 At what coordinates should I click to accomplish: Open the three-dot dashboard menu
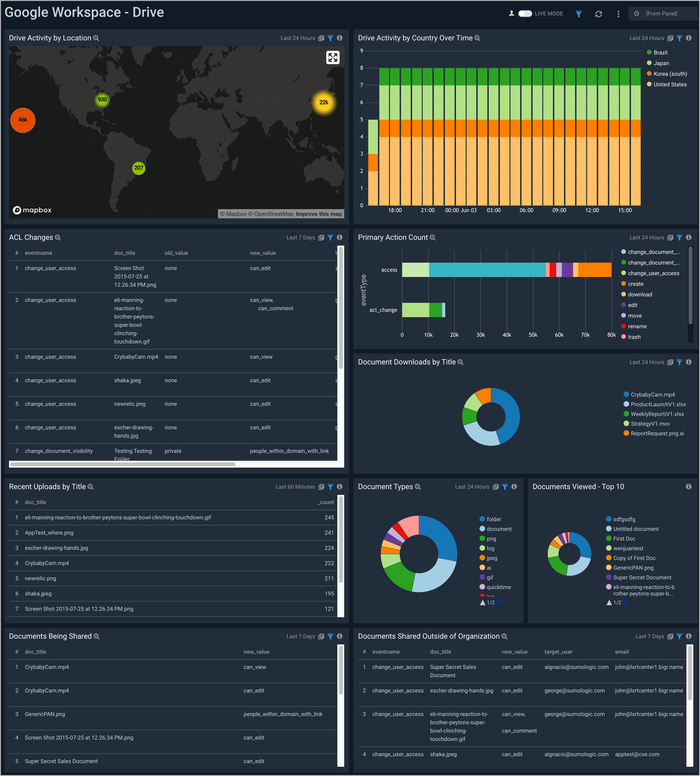pos(618,14)
